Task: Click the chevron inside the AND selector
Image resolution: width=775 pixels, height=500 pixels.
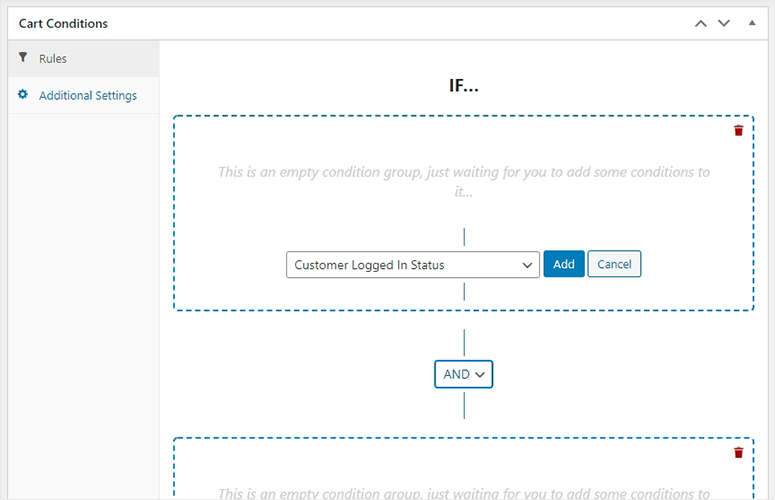Action: [x=479, y=375]
